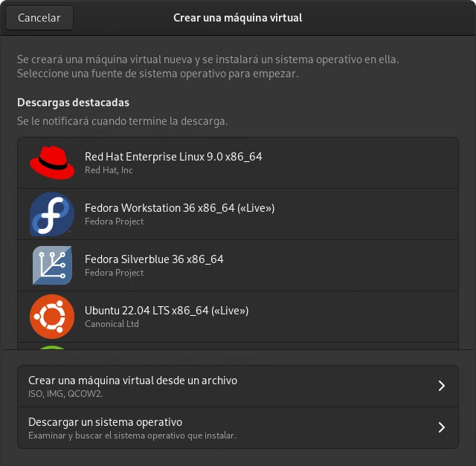Select Red Hat Enterprise Linux 9.0 x86_64
Screen dimensions: 476x466
173,157
